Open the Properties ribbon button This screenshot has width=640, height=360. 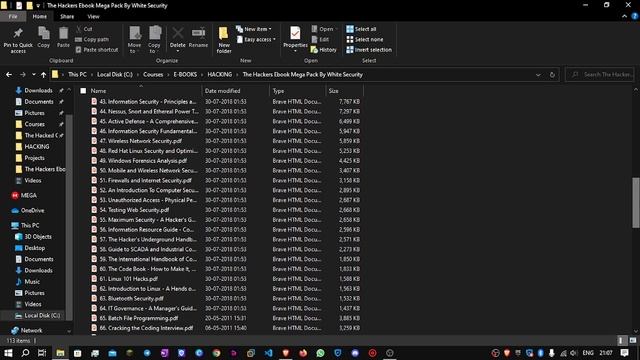[x=295, y=40]
